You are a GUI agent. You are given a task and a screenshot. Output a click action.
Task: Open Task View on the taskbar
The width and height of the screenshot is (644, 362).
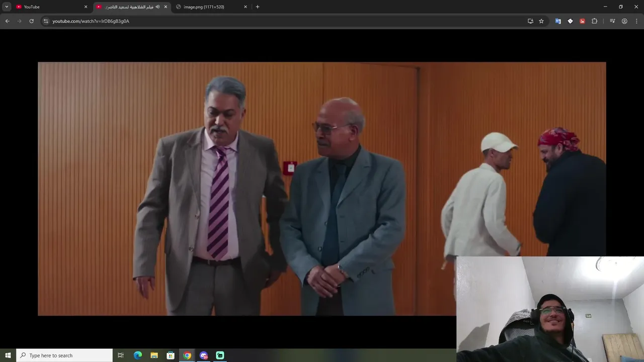pos(121,355)
